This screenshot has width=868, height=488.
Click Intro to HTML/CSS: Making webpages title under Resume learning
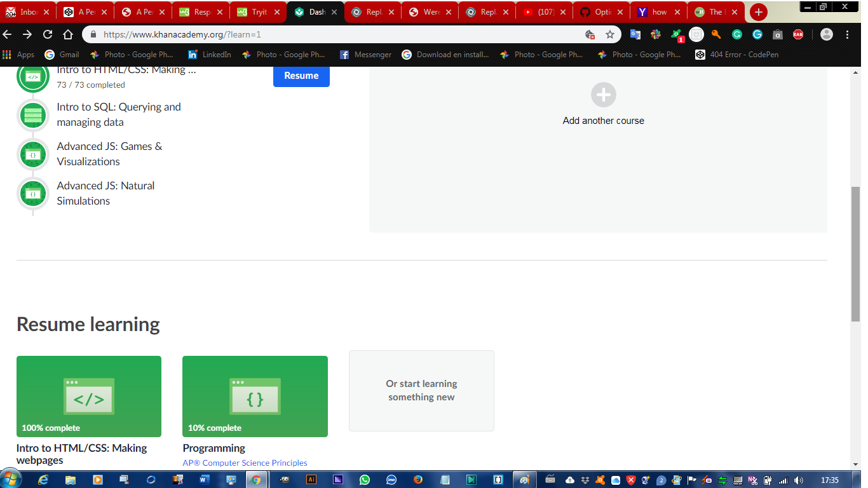[x=81, y=454]
